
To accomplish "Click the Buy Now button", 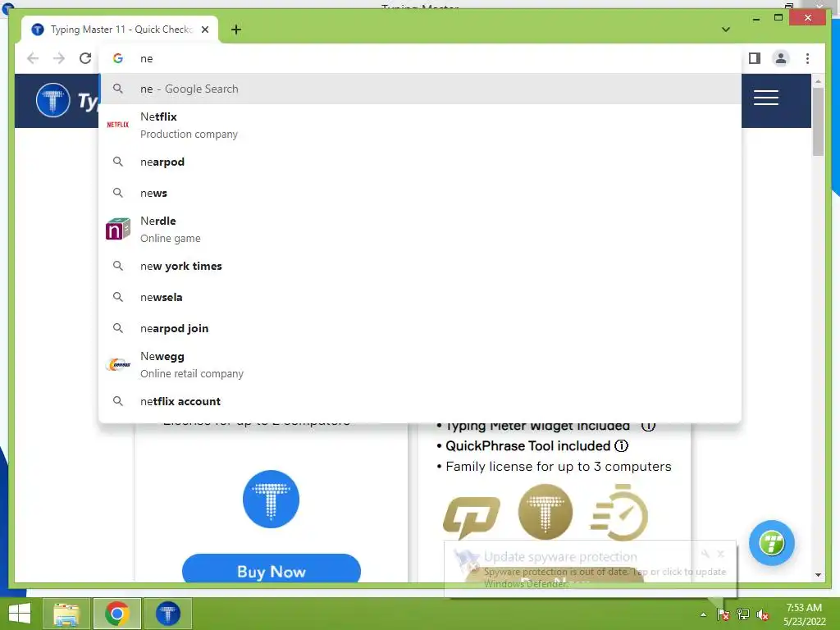I will click(x=271, y=569).
